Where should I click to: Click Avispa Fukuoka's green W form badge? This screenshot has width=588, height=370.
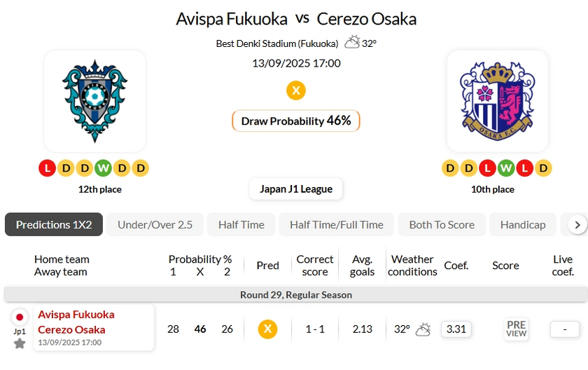click(103, 168)
